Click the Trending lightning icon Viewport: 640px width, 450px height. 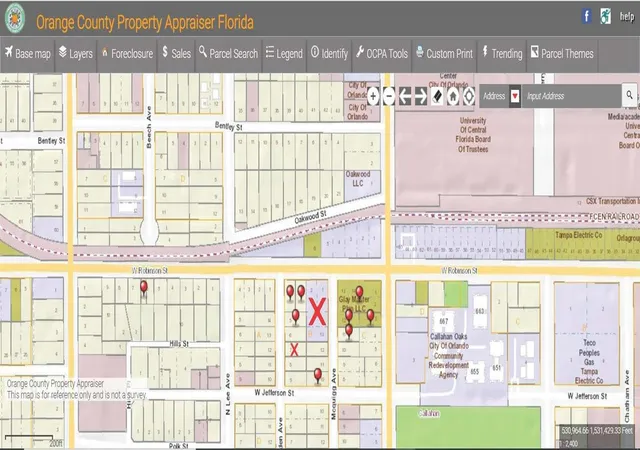[485, 51]
